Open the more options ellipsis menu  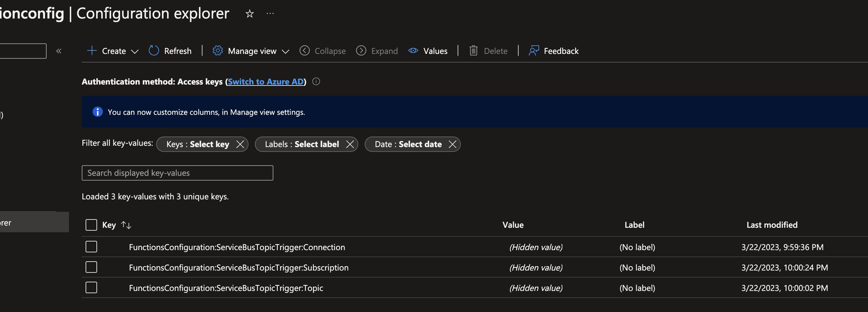point(270,14)
